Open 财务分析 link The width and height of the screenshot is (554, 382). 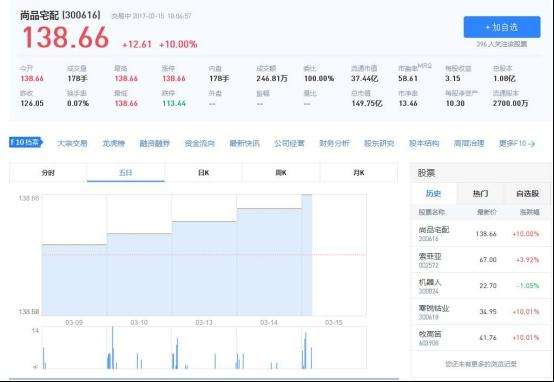point(334,143)
